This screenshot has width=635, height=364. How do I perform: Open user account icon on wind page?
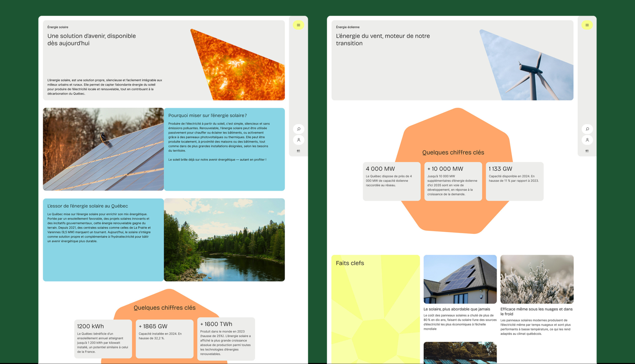point(587,140)
